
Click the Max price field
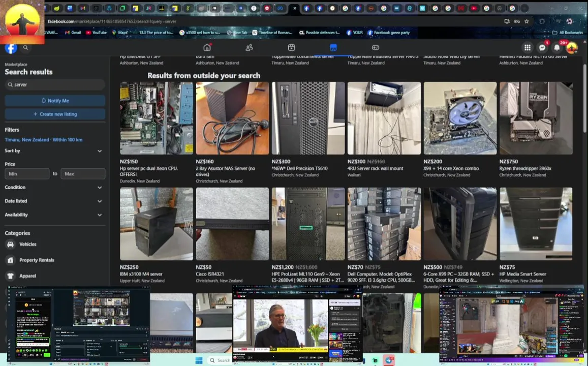(83, 174)
